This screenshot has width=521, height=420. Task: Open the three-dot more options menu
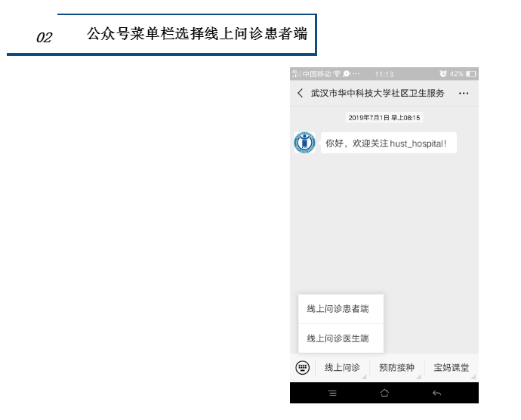pos(464,93)
